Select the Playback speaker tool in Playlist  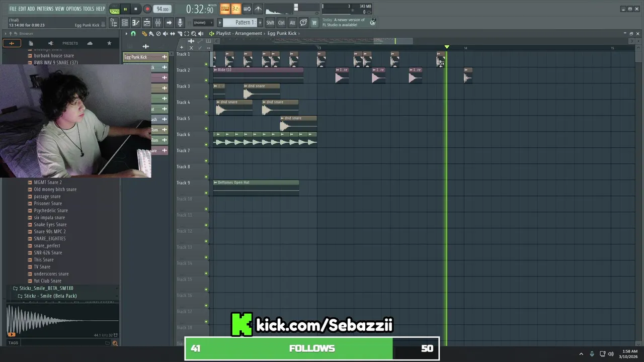pos(201,34)
